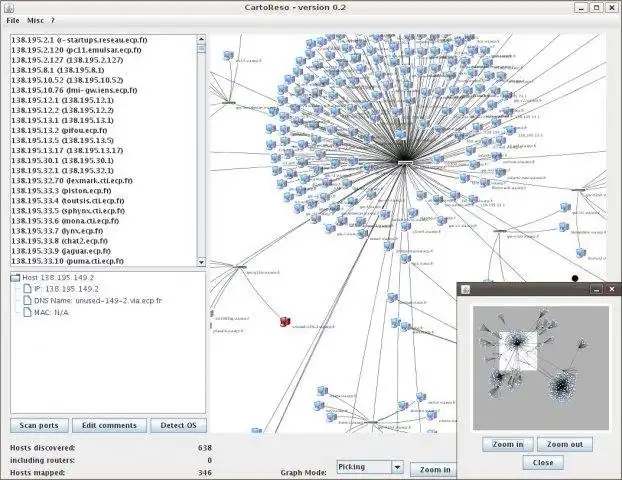The width and height of the screenshot is (622, 480).
Task: Open the ? help menu
Action: pyautogui.click(x=53, y=20)
